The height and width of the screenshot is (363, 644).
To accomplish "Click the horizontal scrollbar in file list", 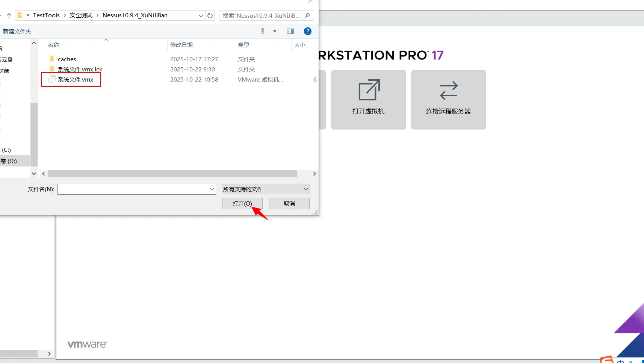I will click(172, 174).
